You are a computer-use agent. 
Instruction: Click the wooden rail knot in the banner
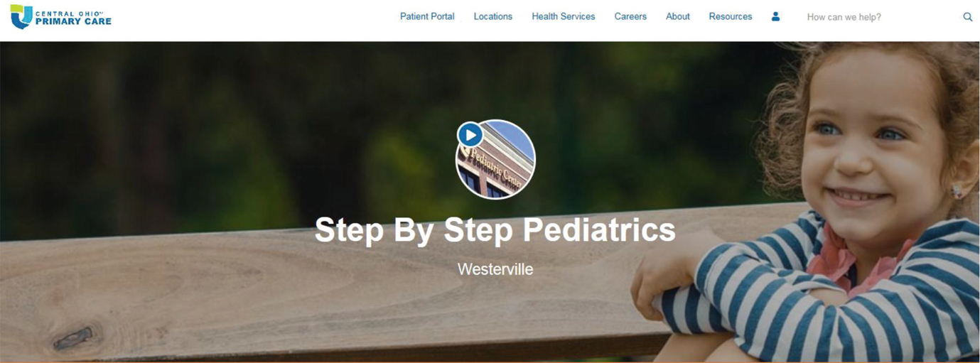click(x=73, y=337)
